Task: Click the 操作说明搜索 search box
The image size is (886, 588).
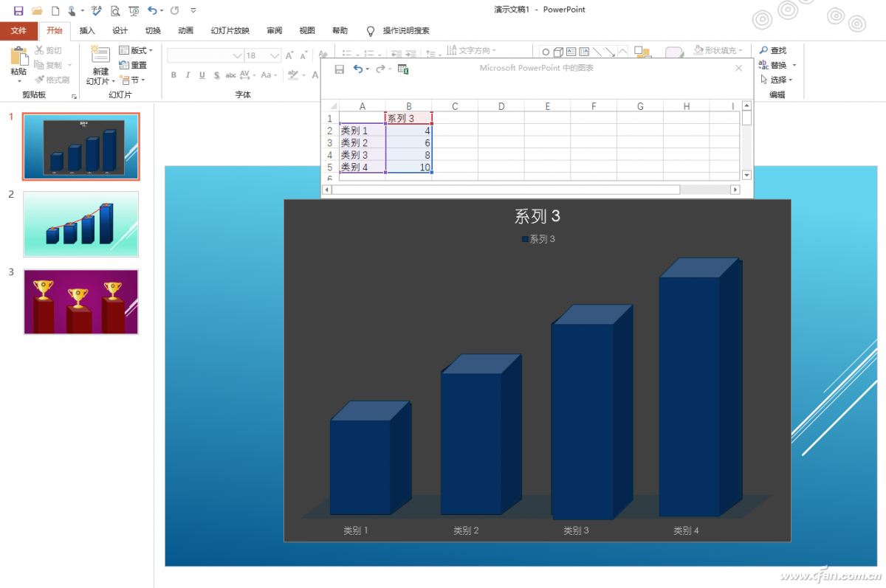Action: point(406,31)
